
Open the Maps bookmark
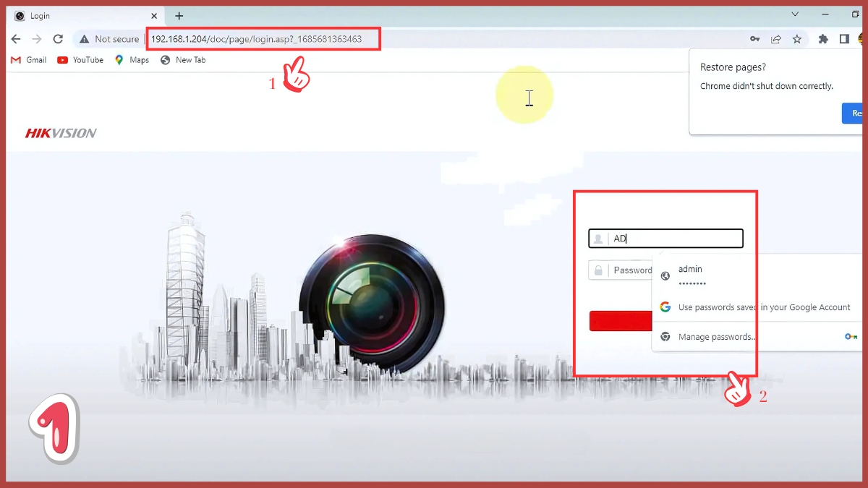pos(132,60)
